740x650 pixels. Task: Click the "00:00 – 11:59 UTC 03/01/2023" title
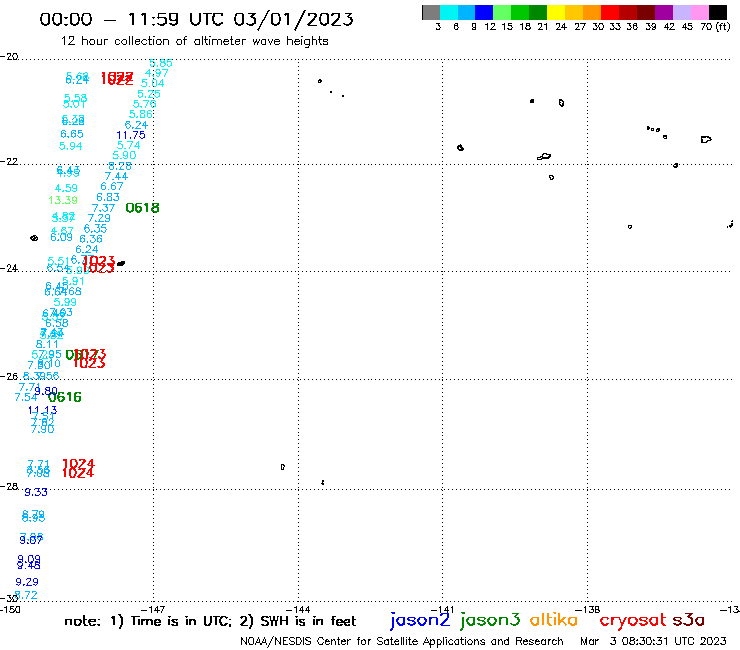click(x=196, y=20)
